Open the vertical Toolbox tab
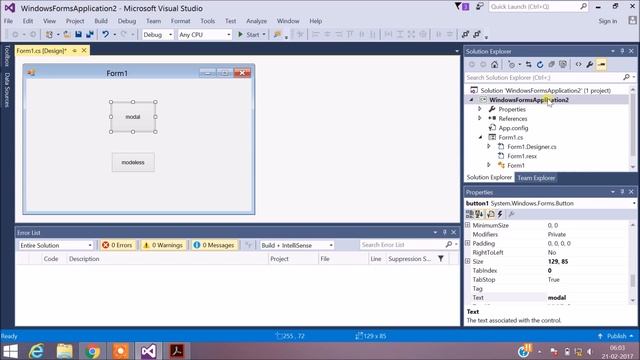 tap(7, 56)
